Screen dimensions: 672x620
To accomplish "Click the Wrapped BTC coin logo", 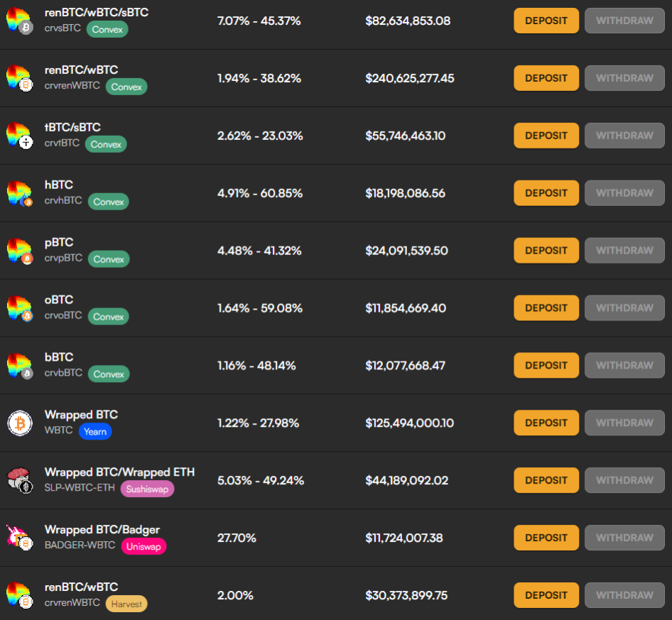I will tap(18, 423).
